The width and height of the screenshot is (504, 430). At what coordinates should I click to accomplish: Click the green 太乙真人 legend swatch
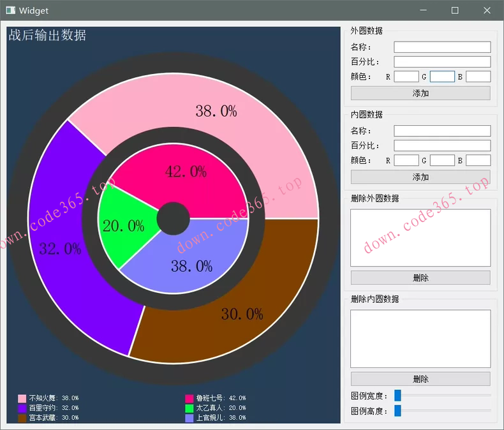(x=189, y=408)
